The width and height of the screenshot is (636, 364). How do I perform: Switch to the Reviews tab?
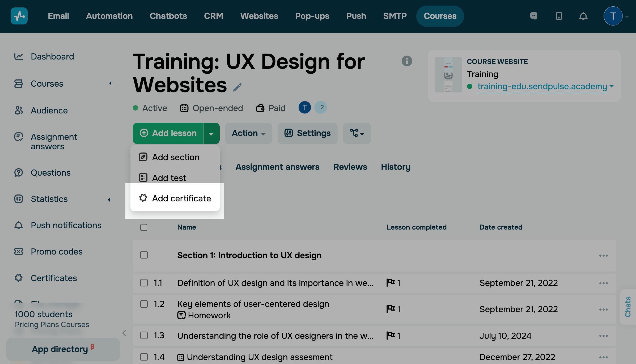350,167
